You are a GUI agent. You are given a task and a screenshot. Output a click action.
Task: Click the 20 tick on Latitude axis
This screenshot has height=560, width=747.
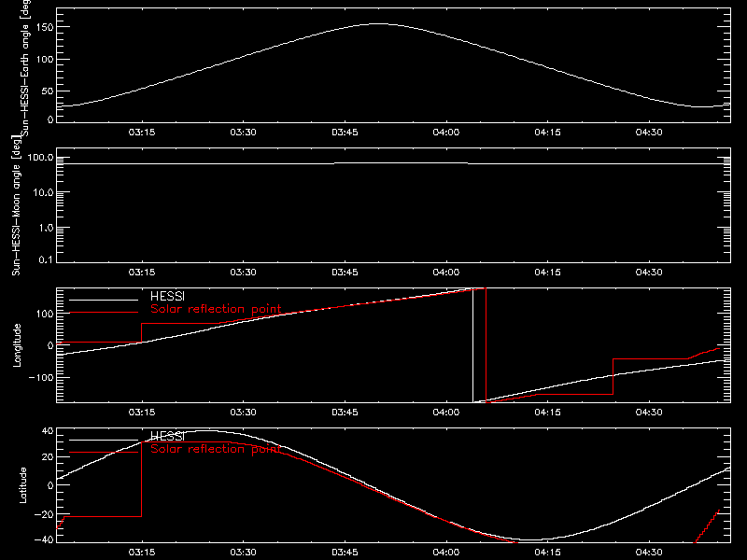tap(48, 456)
